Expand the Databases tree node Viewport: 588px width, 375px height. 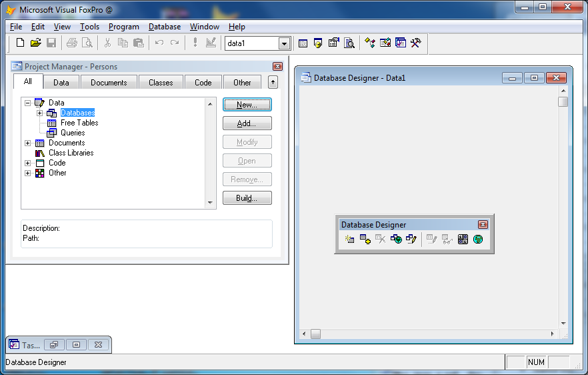(x=39, y=113)
